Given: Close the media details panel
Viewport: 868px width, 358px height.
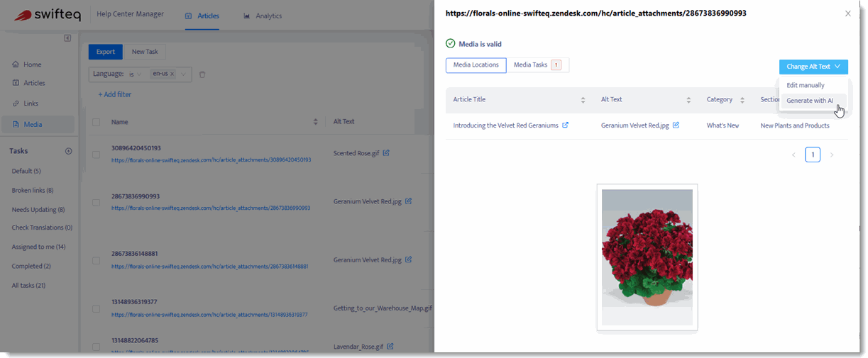Looking at the screenshot, I should [x=847, y=13].
